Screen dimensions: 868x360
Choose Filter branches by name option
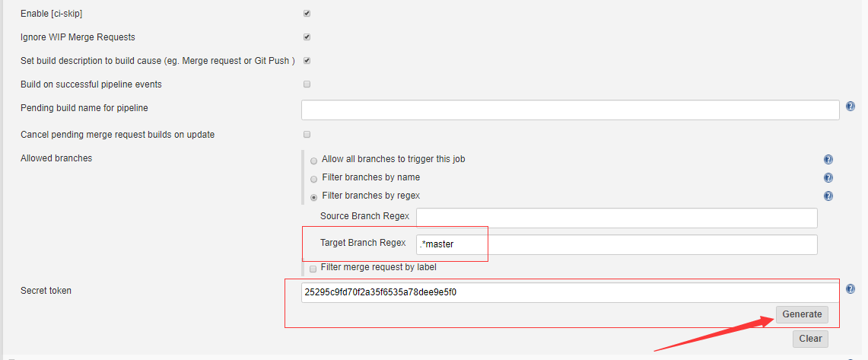(x=313, y=179)
